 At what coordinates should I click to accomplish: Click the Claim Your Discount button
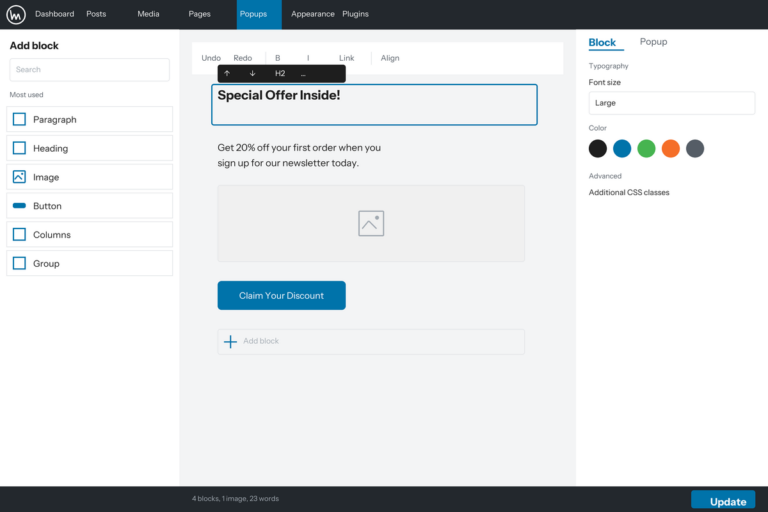click(282, 295)
